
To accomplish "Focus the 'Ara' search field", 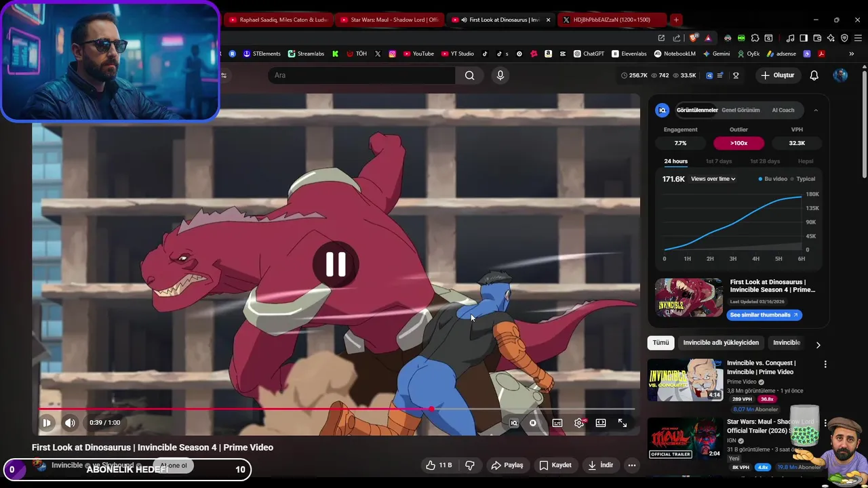I will pos(363,75).
